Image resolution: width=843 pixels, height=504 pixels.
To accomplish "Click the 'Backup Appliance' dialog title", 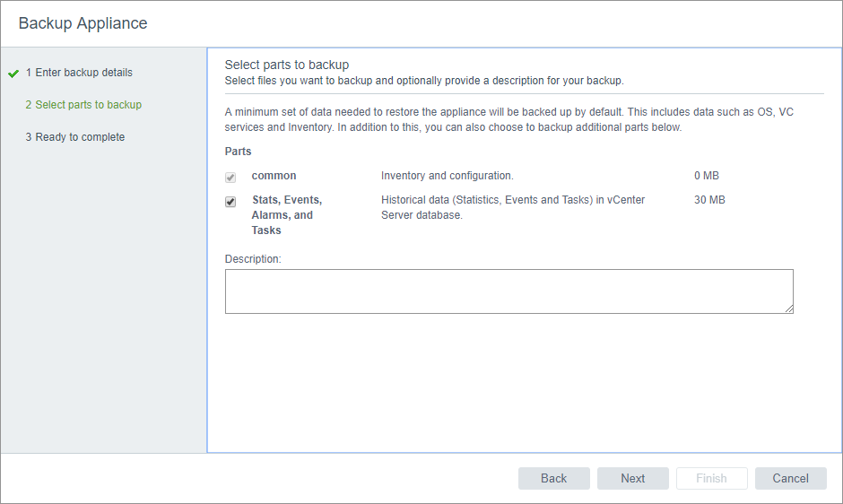I will pos(83,23).
